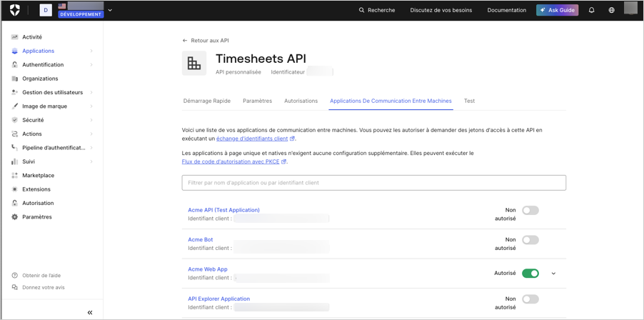Screen dimensions: 644x320
Task: Open the Démarrage Rapide tab
Action: (x=206, y=101)
